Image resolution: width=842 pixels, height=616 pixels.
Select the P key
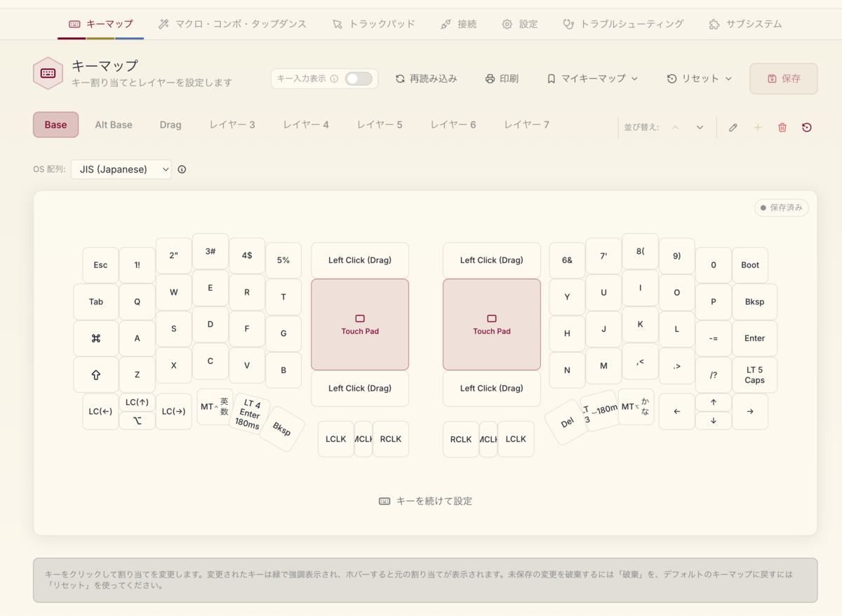(714, 302)
